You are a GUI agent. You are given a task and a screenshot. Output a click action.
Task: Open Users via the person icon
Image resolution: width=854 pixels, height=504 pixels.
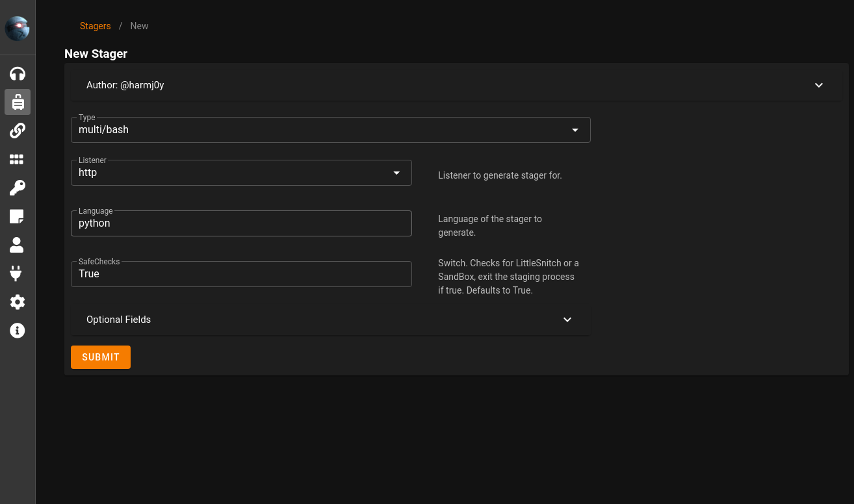click(x=18, y=245)
